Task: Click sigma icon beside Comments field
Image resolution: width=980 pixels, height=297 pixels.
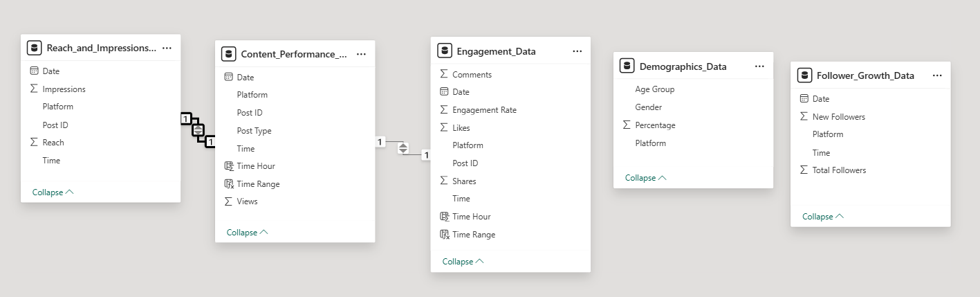Action: click(x=444, y=74)
